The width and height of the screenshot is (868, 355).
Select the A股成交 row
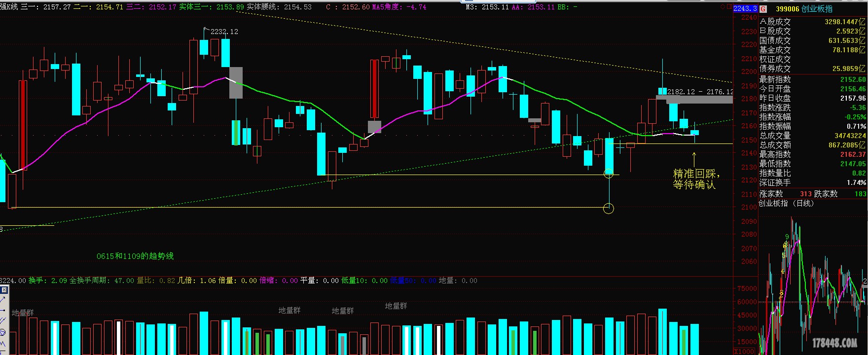[813, 22]
